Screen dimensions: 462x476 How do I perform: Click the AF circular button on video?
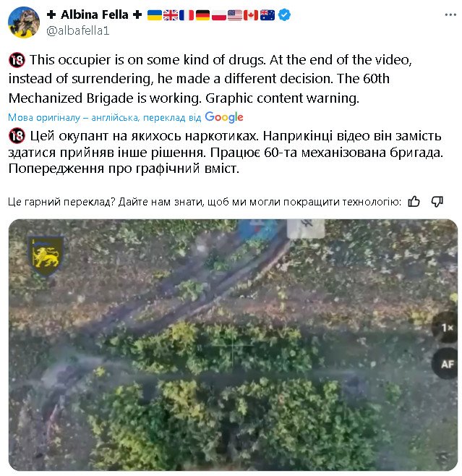(x=446, y=364)
